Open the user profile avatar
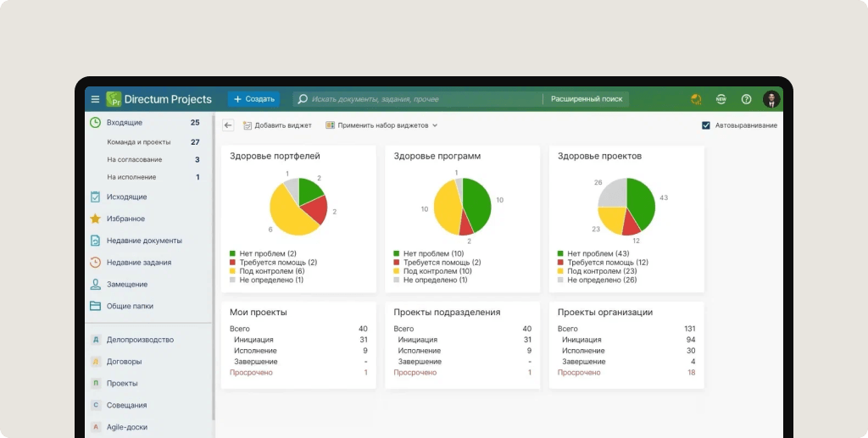The image size is (868, 438). tap(771, 99)
